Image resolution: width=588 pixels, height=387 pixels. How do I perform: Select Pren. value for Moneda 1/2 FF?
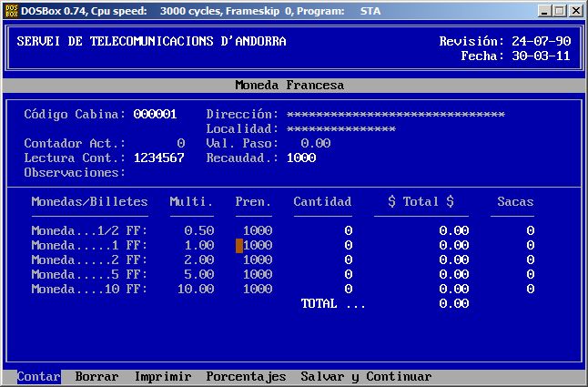click(257, 231)
